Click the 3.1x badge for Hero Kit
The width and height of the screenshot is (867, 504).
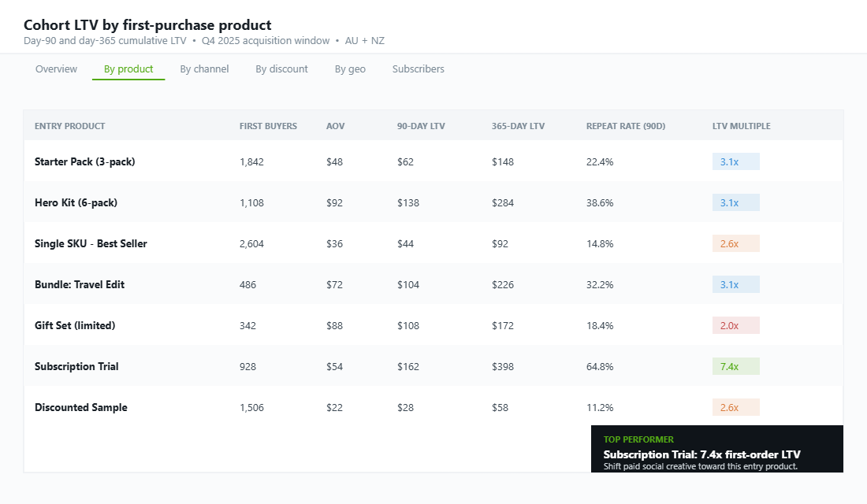pos(735,202)
